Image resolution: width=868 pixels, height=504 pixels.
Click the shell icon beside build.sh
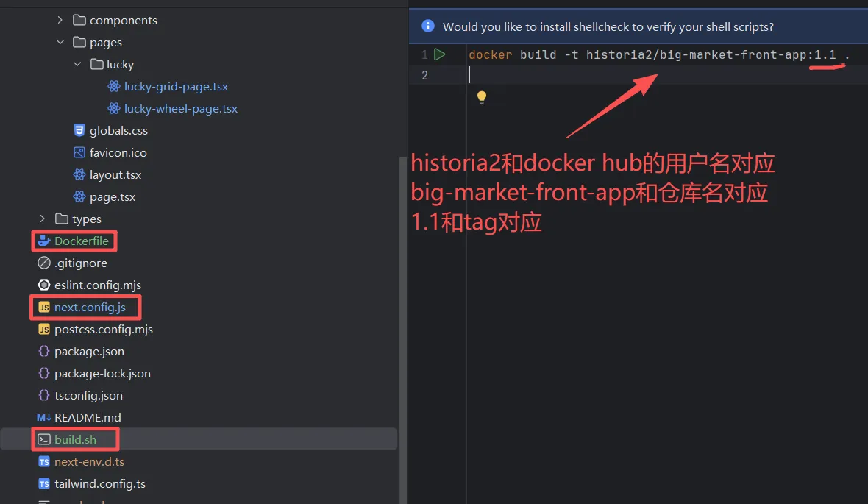coord(44,439)
